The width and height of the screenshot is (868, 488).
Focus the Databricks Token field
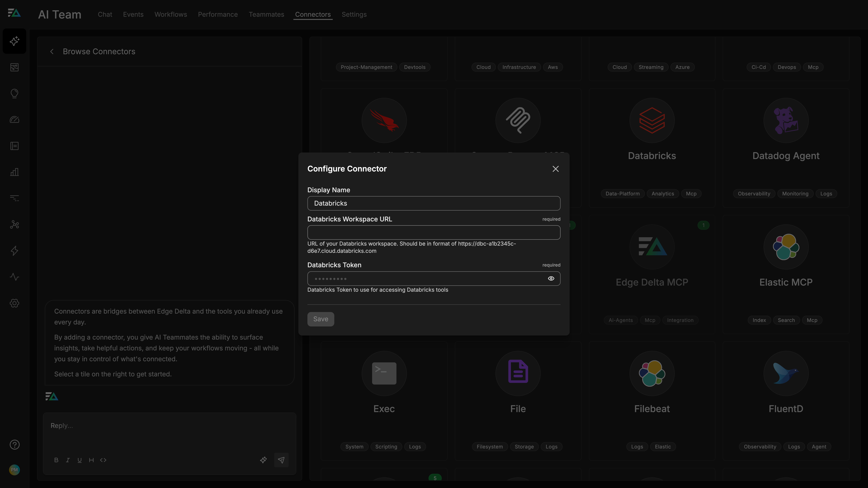point(434,279)
